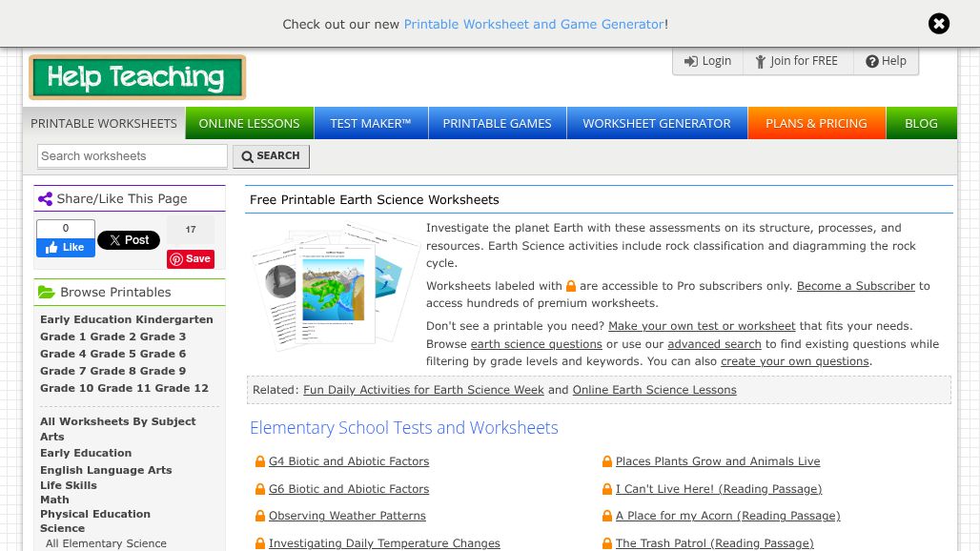Click the Pinterest Save icon
This screenshot has height=551, width=980.
click(177, 258)
